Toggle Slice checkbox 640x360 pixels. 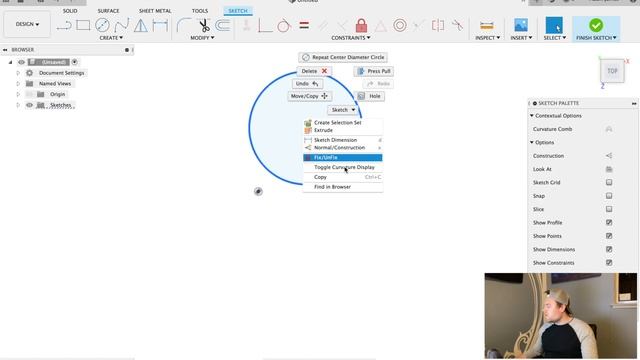tap(609, 209)
